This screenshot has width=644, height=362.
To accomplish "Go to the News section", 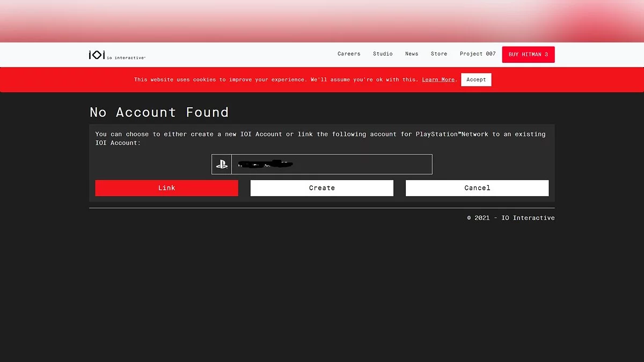I will pyautogui.click(x=412, y=54).
